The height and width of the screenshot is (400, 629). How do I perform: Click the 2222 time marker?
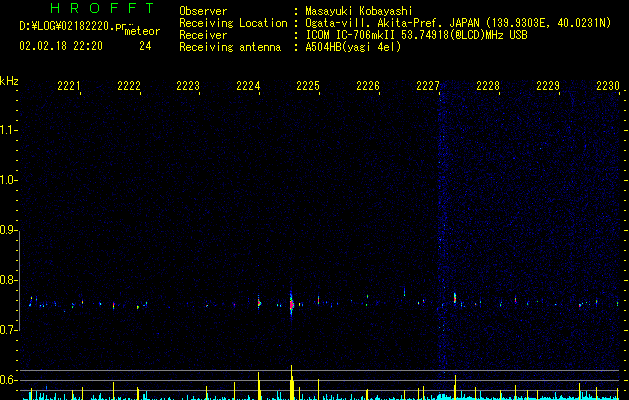[129, 86]
